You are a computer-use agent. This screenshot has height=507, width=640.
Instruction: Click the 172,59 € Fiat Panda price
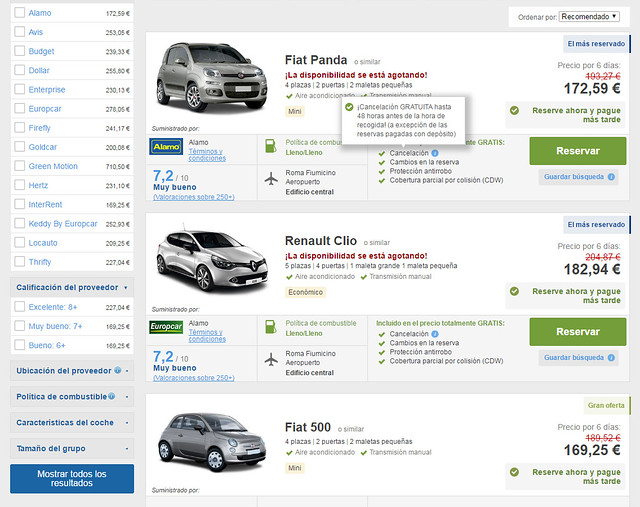592,89
